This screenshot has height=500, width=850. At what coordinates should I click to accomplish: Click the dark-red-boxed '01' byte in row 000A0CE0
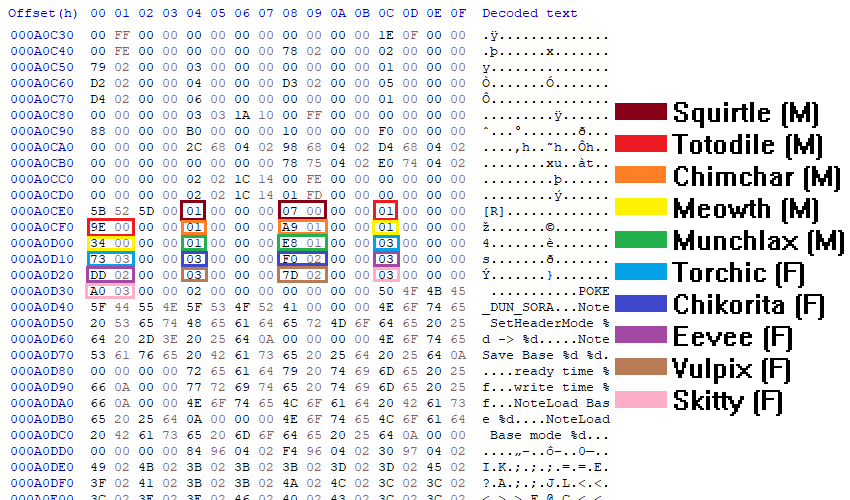(193, 210)
